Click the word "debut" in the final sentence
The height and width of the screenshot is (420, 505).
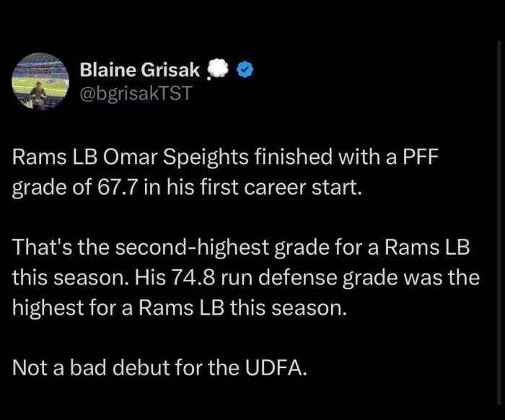pos(141,368)
